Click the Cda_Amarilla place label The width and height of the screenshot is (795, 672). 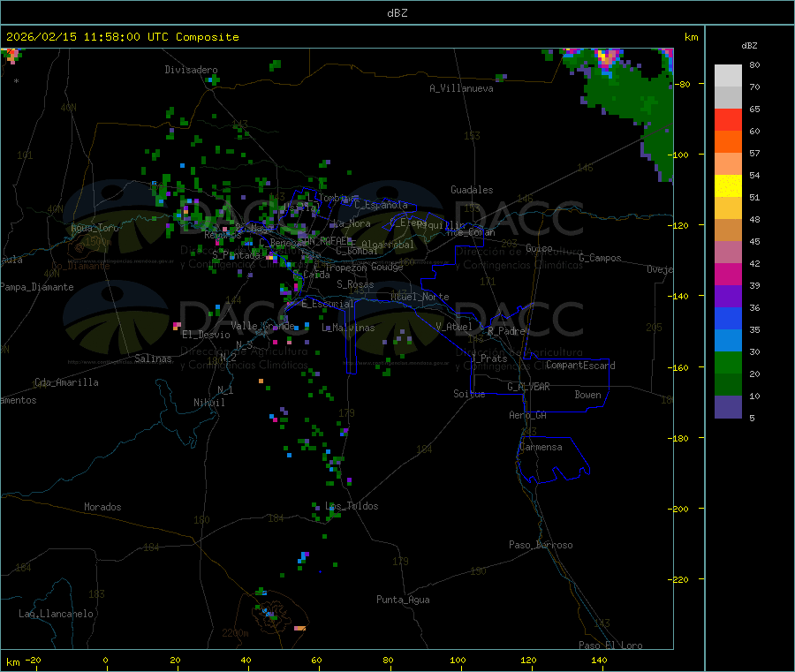pyautogui.click(x=66, y=382)
